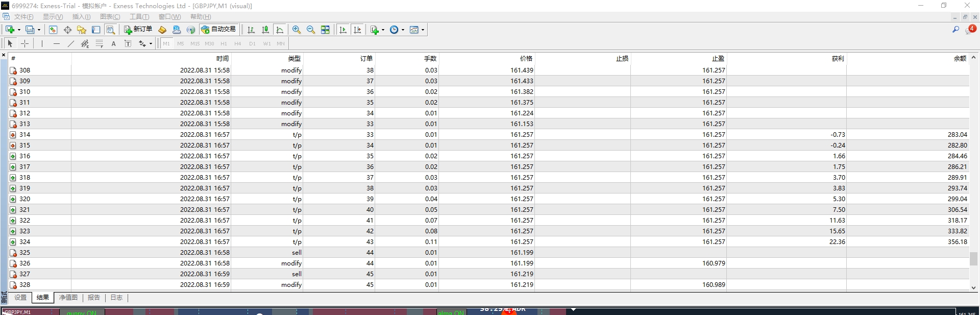Image resolution: width=980 pixels, height=315 pixels.
Task: Open the notifications icon with badge 4
Action: 970,30
